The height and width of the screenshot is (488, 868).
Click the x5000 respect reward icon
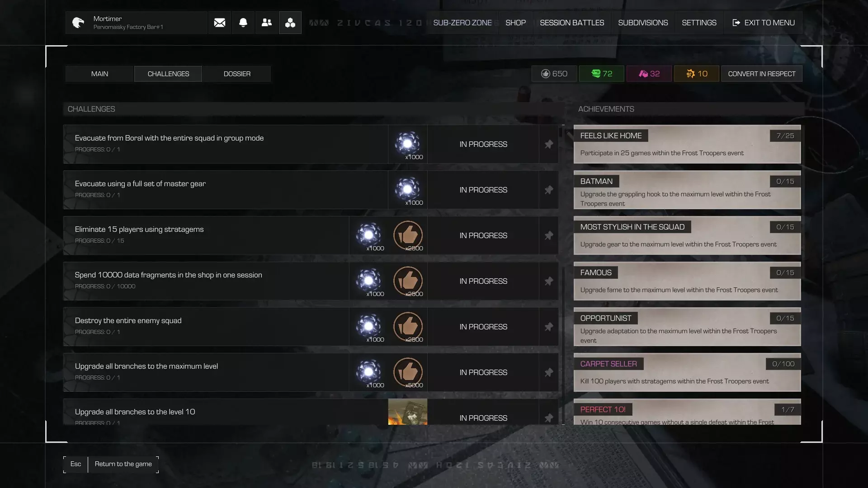click(x=408, y=372)
